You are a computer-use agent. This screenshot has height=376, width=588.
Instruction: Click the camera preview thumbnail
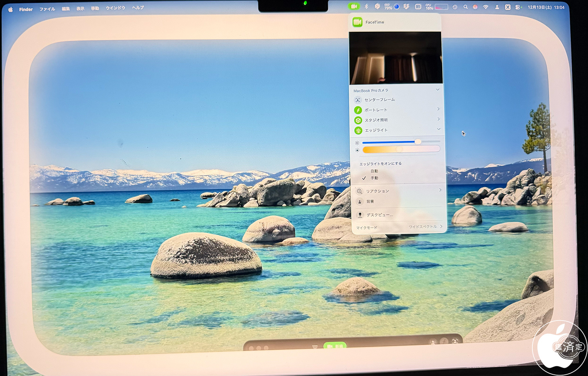(395, 58)
